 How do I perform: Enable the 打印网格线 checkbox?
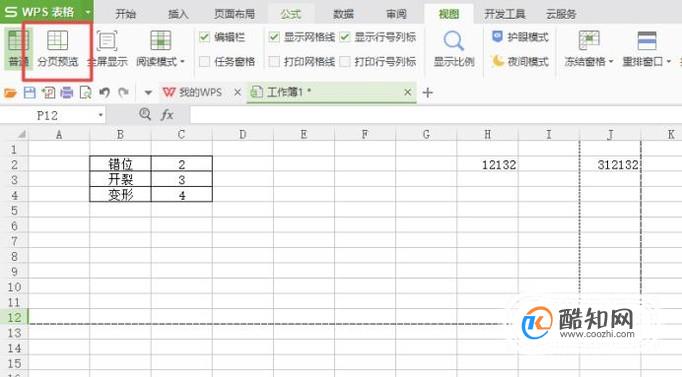point(274,62)
